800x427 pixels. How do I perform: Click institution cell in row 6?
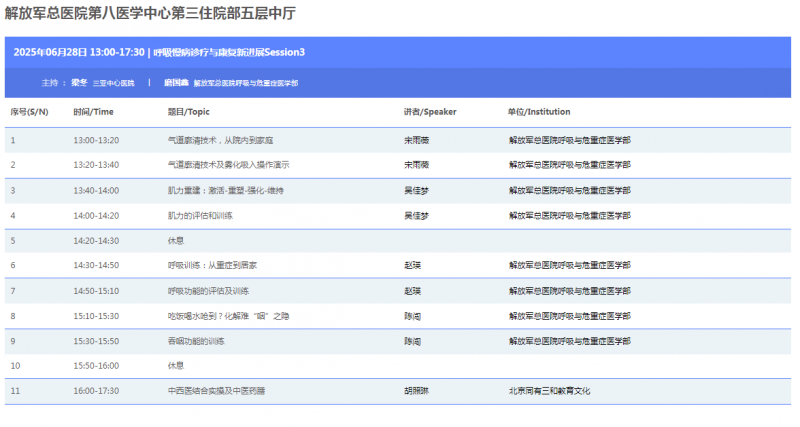(569, 265)
